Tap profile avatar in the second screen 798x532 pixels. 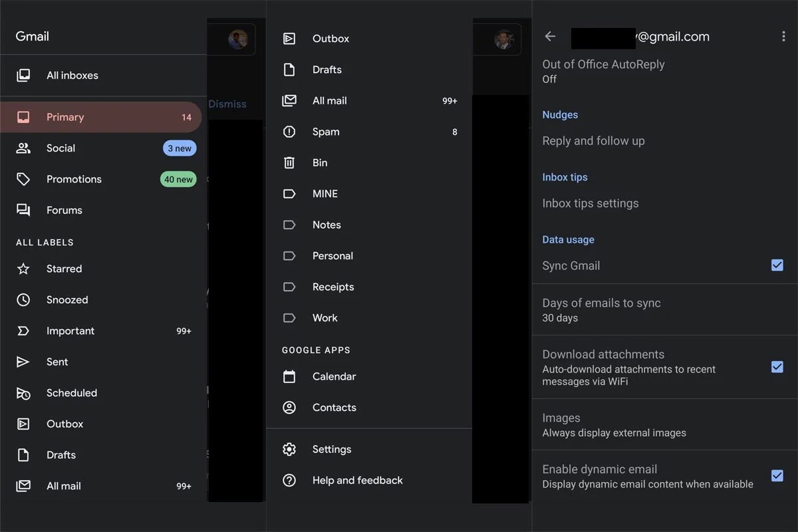pyautogui.click(x=504, y=39)
